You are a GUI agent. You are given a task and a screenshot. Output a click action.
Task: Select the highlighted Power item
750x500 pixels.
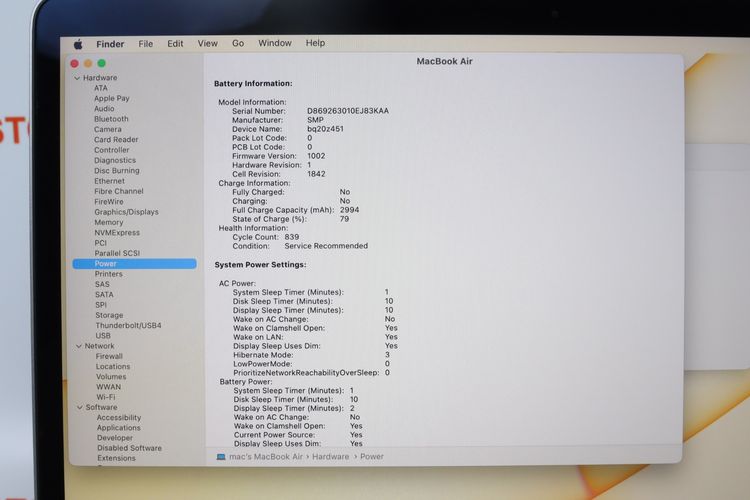pyautogui.click(x=134, y=264)
